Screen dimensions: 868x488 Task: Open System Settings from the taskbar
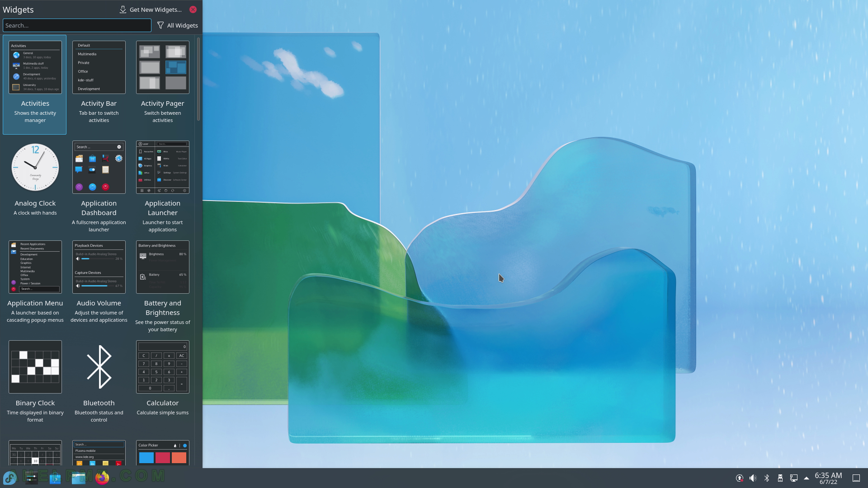[x=32, y=478]
